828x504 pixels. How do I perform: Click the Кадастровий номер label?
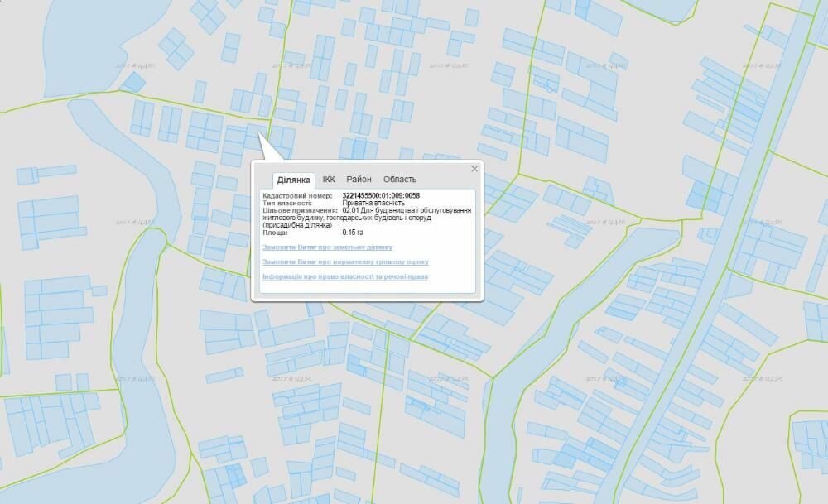pos(298,196)
